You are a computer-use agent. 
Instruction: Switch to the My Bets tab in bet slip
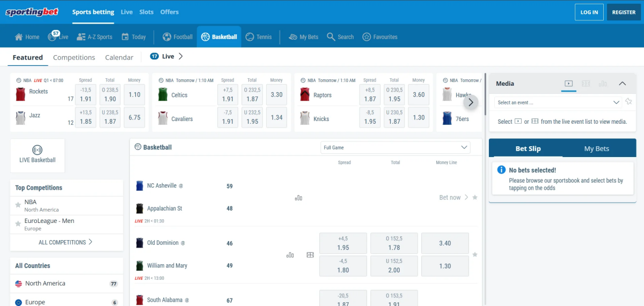(x=596, y=148)
